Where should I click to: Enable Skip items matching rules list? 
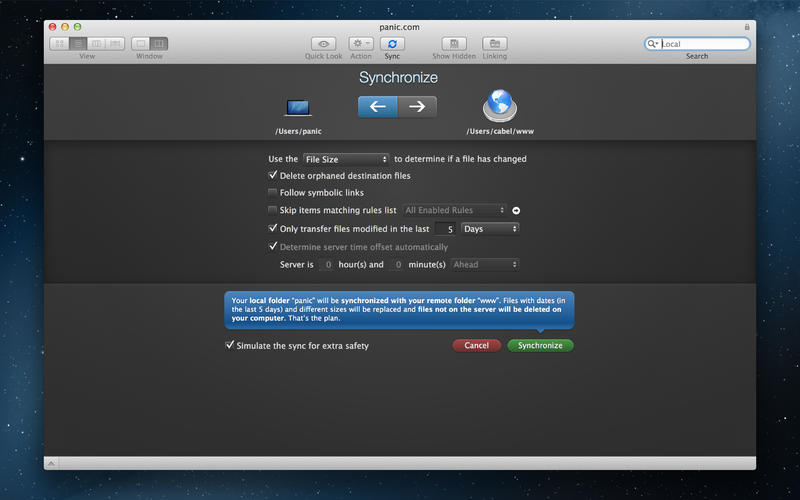(273, 210)
